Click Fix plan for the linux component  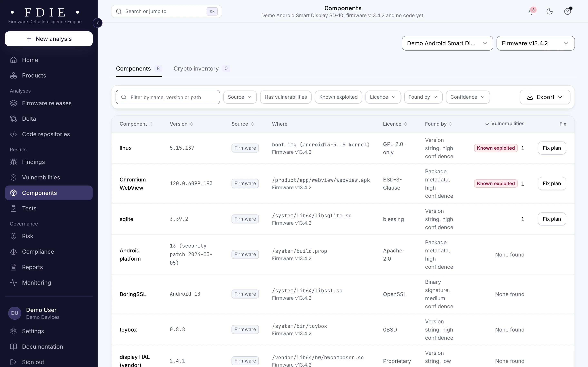552,148
